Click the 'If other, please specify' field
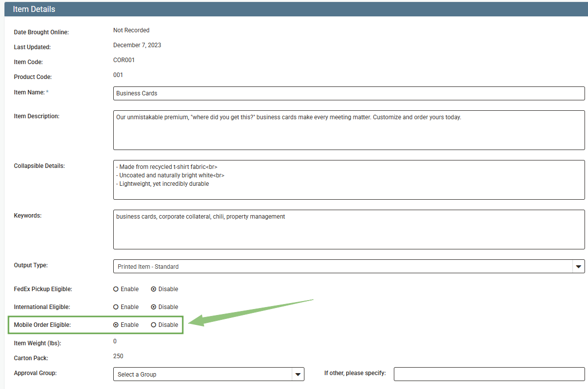The height and width of the screenshot is (389, 588). pyautogui.click(x=489, y=374)
